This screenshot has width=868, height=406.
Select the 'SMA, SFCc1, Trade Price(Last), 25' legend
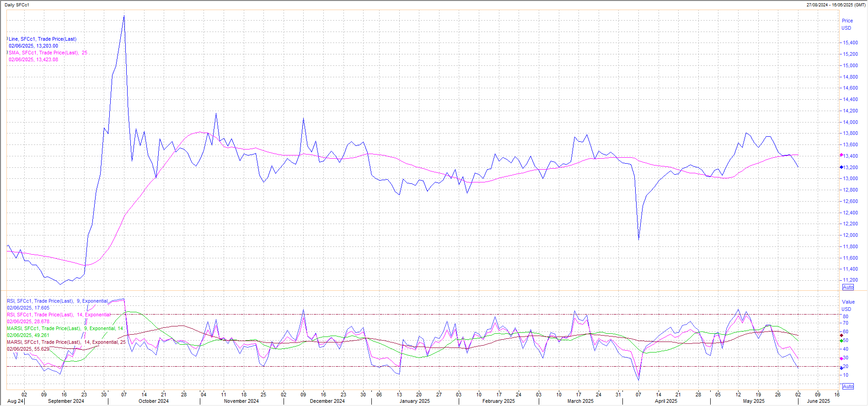coord(48,53)
